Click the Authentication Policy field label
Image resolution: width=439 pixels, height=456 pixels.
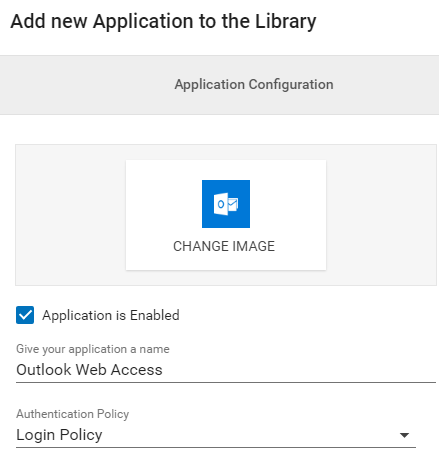pos(72,414)
